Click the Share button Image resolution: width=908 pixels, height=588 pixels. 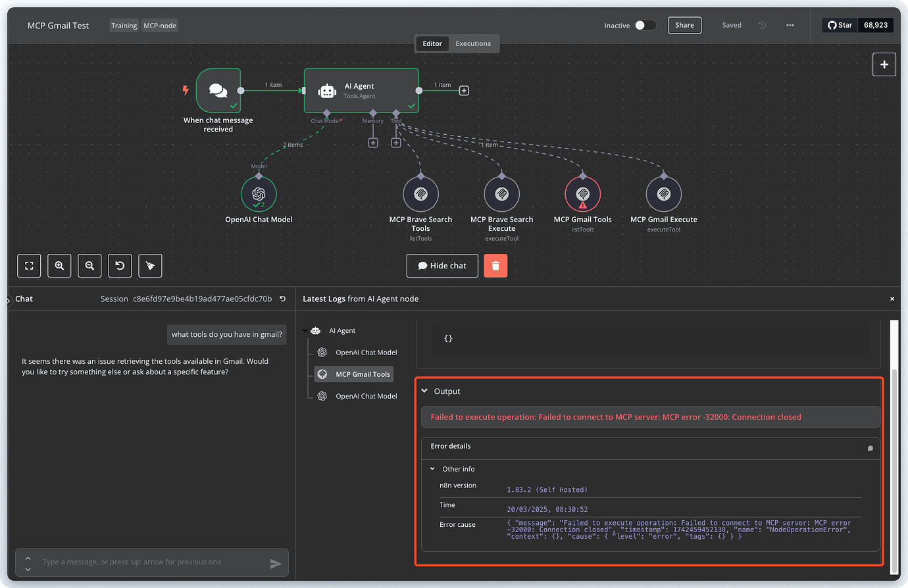(x=684, y=24)
